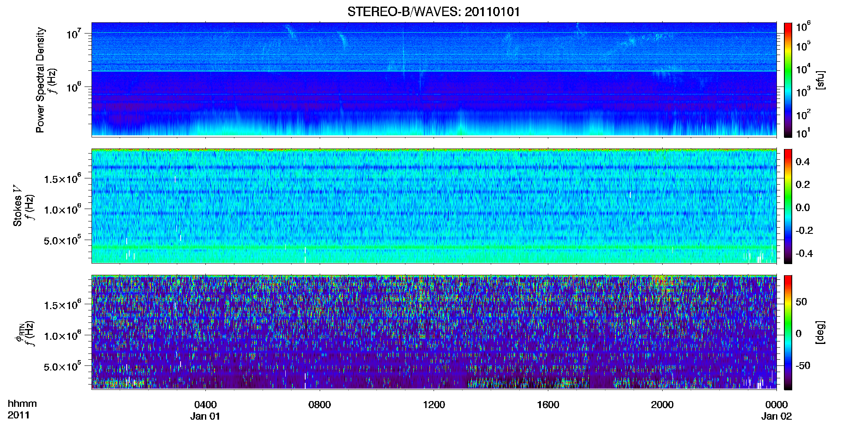Click the Stokes V color bar

coord(788,206)
